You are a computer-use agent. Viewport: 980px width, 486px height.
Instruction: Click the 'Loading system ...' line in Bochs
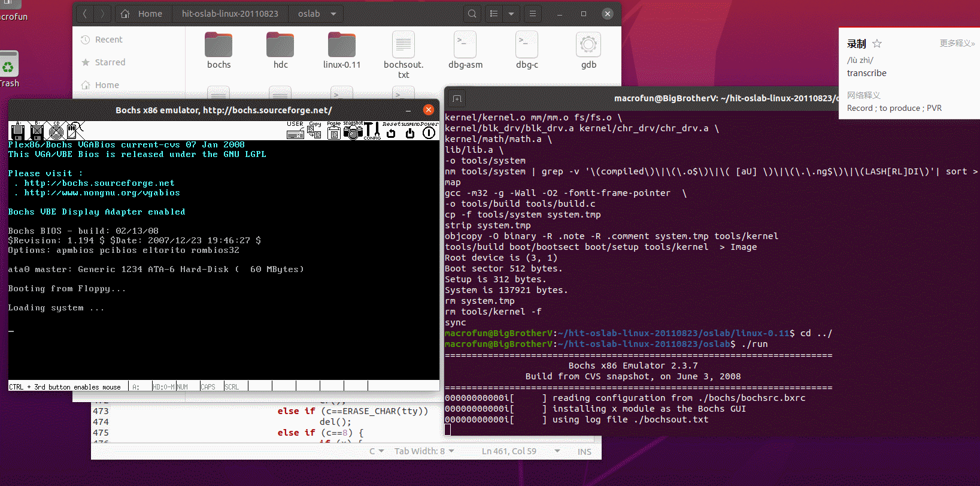click(56, 308)
